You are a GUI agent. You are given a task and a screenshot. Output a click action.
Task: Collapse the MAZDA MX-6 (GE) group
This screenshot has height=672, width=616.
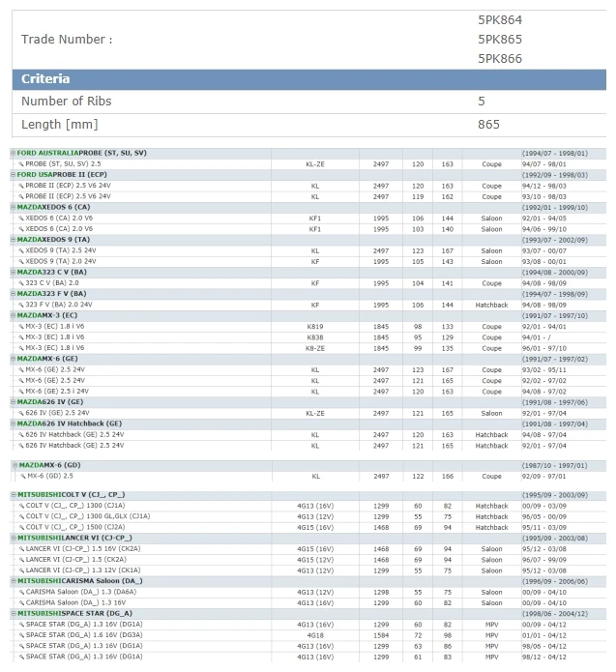pyautogui.click(x=14, y=359)
